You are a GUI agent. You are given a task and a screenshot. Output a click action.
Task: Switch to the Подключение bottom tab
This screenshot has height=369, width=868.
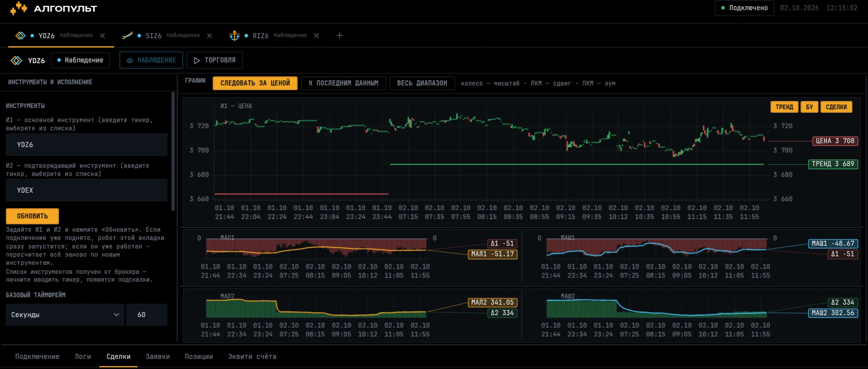37,357
